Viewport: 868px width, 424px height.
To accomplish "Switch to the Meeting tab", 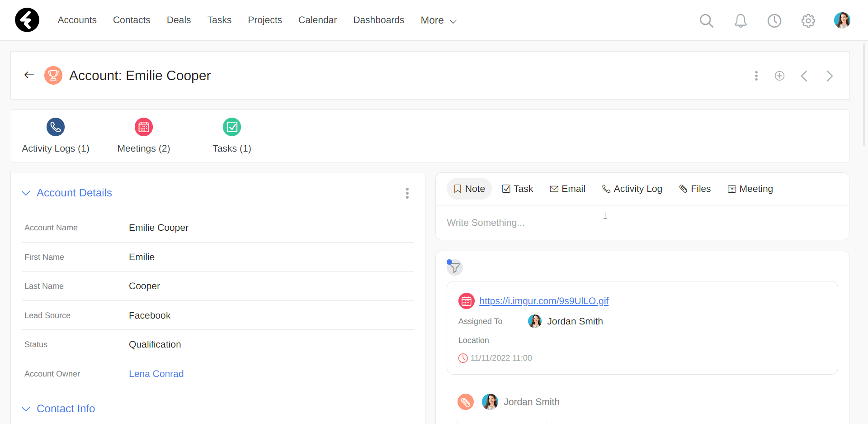I will (x=750, y=189).
